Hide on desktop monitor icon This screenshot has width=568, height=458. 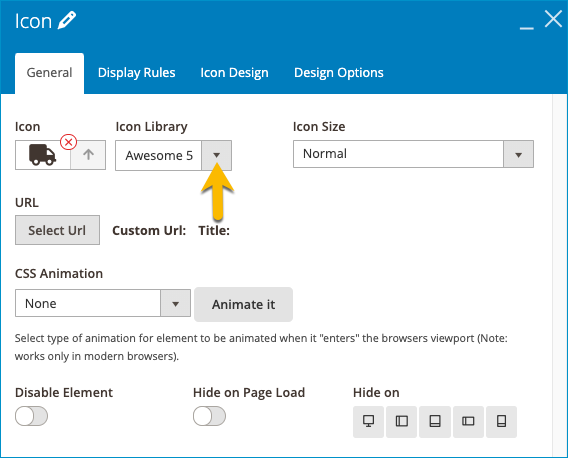[x=368, y=421]
